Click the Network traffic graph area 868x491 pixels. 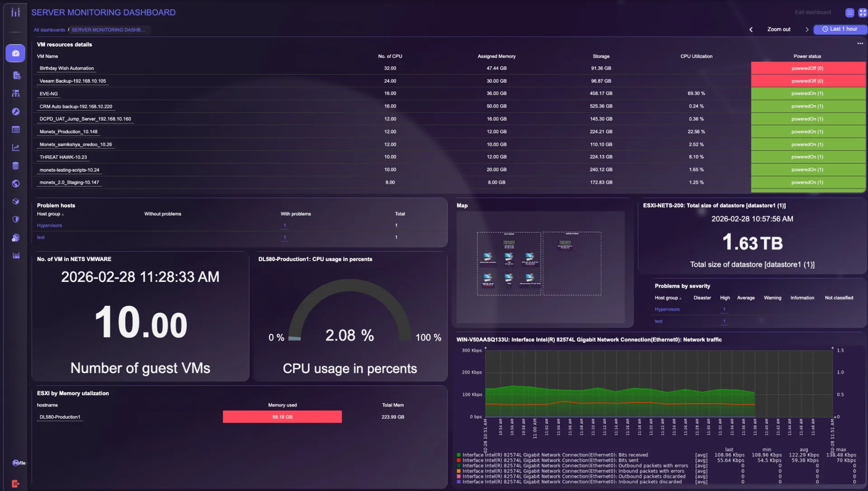pyautogui.click(x=659, y=383)
